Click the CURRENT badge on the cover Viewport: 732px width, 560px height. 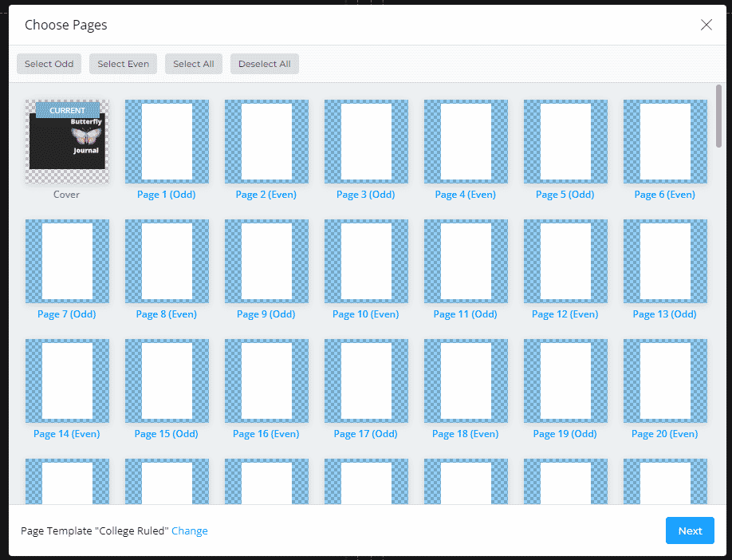pyautogui.click(x=68, y=110)
